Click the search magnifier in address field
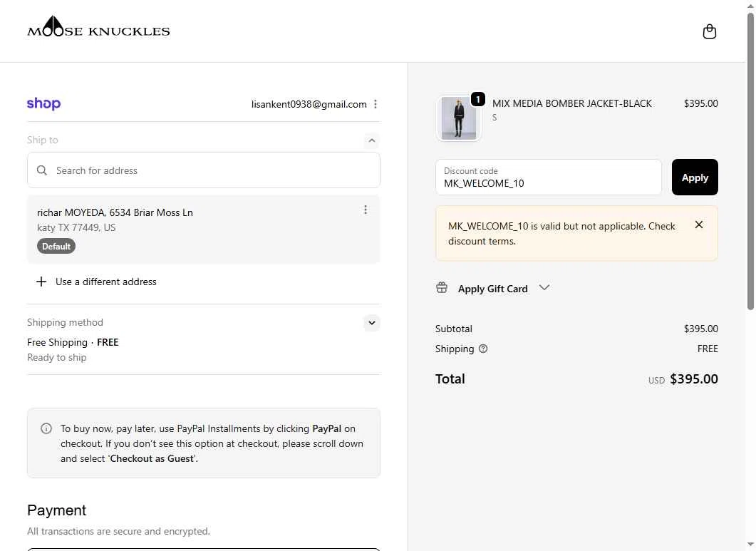Image resolution: width=756 pixels, height=551 pixels. tap(42, 170)
